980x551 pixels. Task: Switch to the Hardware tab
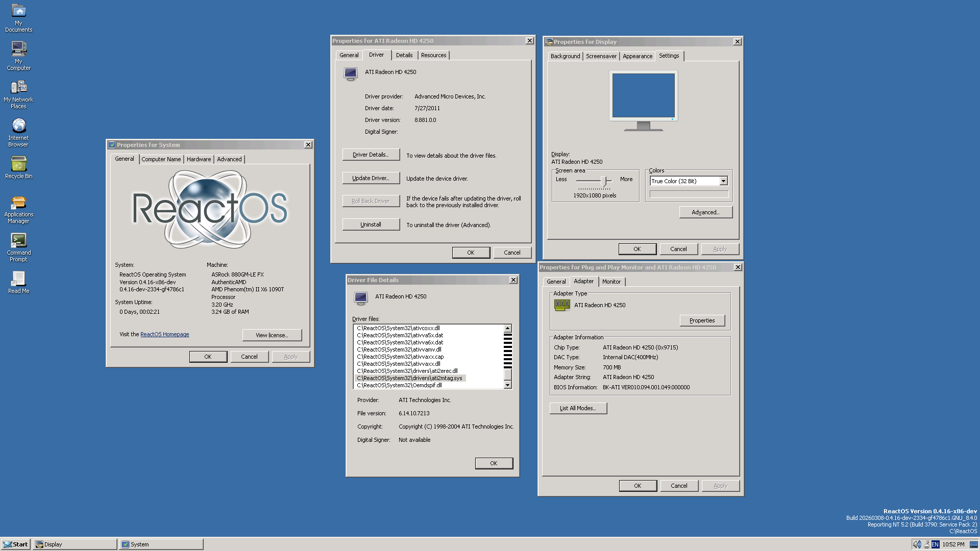point(199,159)
